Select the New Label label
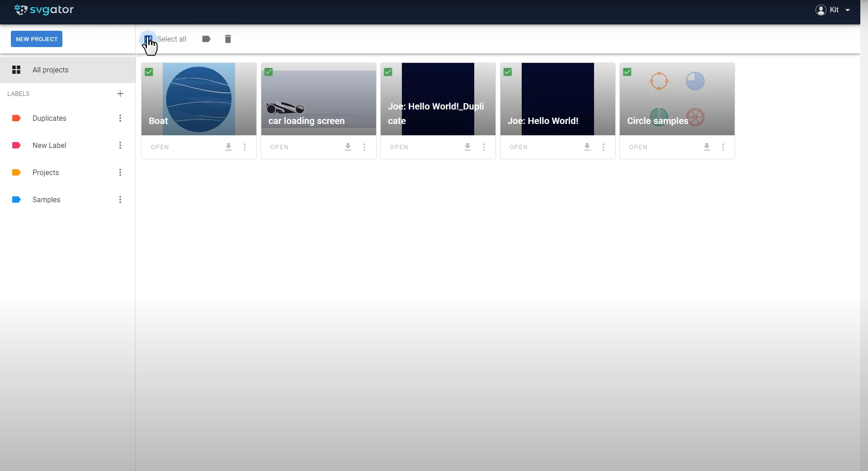This screenshot has width=868, height=471. [49, 145]
